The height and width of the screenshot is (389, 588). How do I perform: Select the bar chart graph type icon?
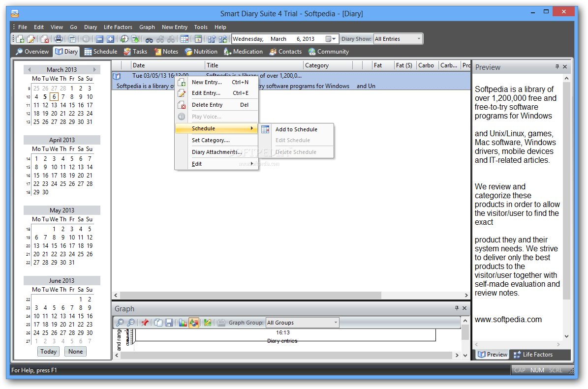coord(183,323)
